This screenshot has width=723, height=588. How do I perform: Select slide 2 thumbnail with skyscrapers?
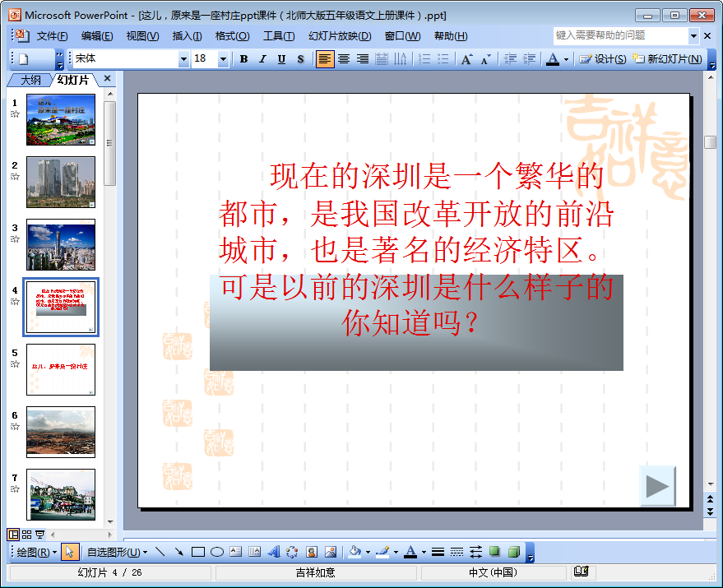pyautogui.click(x=61, y=183)
